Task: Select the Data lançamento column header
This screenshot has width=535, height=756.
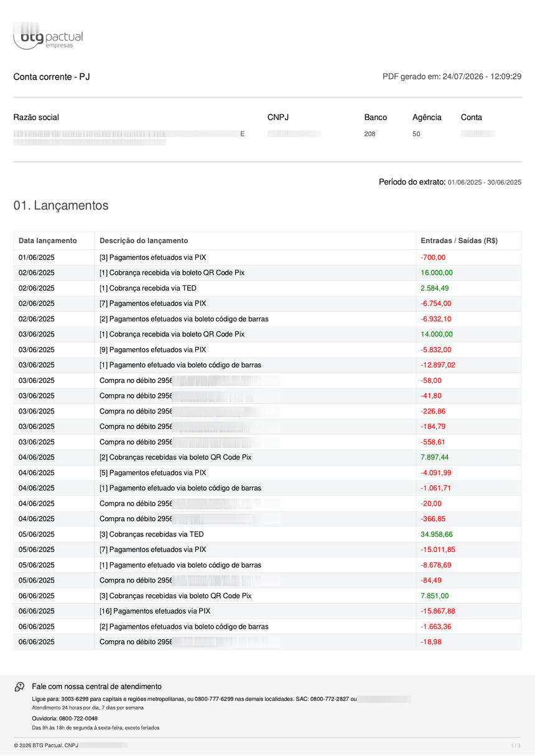Action: pyautogui.click(x=48, y=241)
